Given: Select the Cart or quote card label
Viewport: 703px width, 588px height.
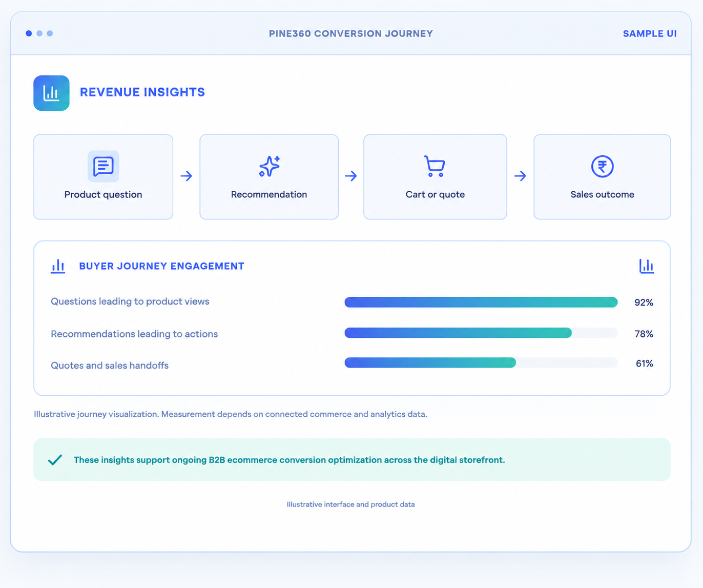Looking at the screenshot, I should pyautogui.click(x=435, y=194).
